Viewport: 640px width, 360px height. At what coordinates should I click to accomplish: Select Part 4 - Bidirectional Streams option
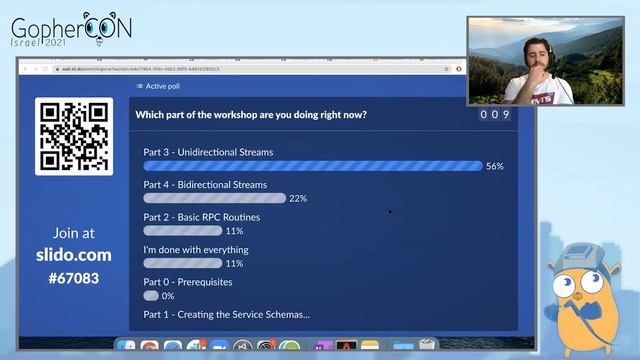tap(205, 185)
